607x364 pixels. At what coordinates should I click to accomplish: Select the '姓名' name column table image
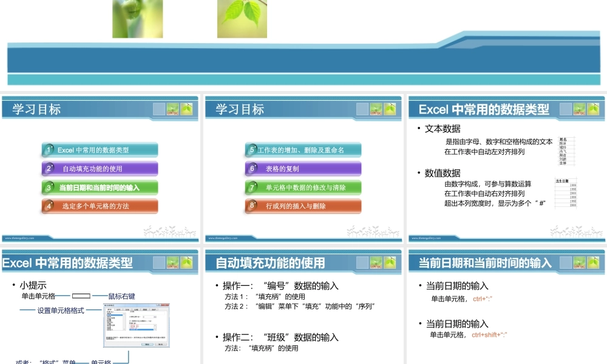(566, 151)
